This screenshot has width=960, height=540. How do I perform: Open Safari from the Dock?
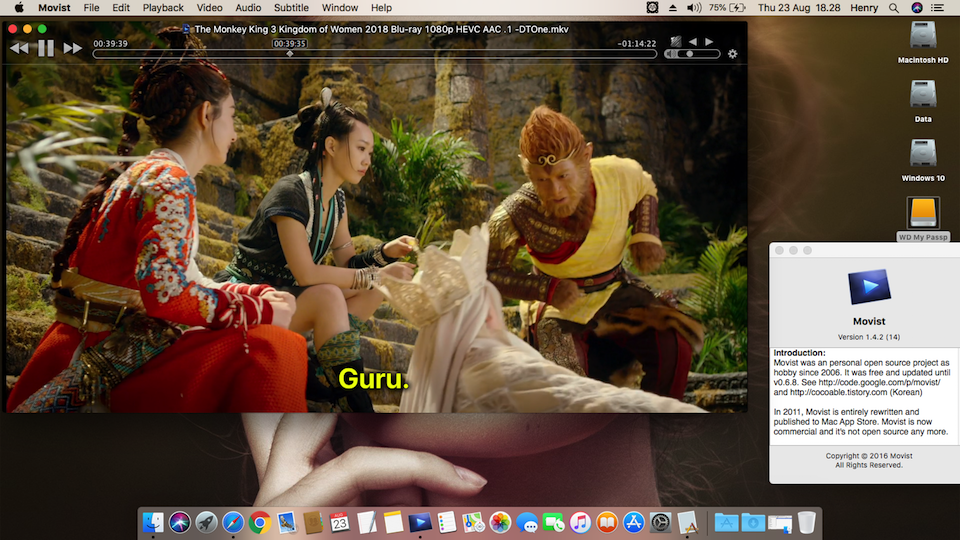(233, 522)
